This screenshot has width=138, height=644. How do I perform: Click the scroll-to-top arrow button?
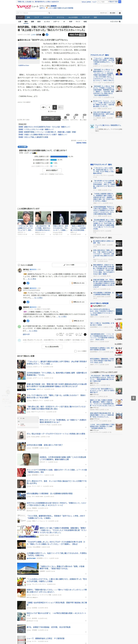[133, 398]
